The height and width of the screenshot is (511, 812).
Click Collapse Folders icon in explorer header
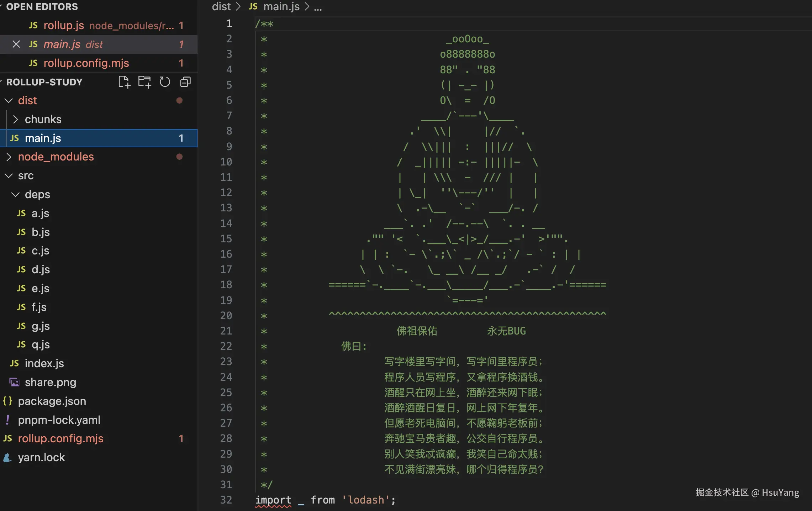(185, 82)
